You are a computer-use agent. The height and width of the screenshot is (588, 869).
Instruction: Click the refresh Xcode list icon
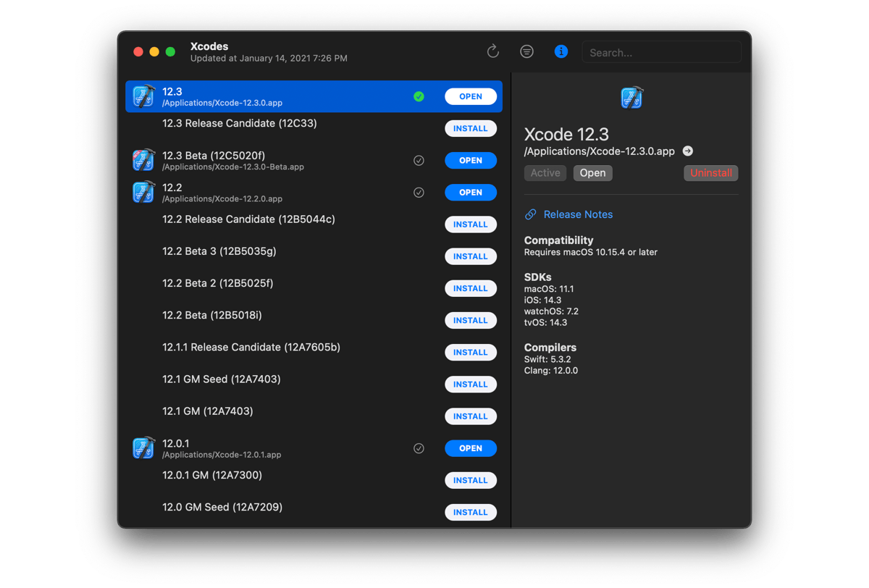(492, 51)
